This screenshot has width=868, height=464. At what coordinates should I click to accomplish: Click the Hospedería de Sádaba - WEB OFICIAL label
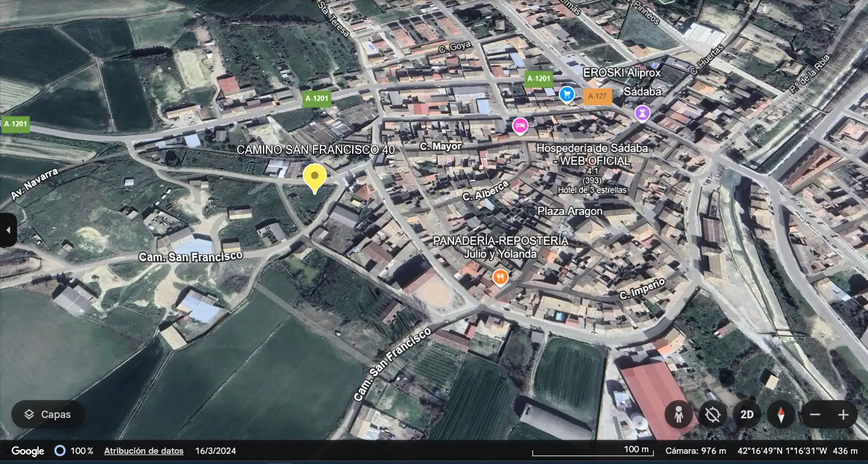pos(592,154)
